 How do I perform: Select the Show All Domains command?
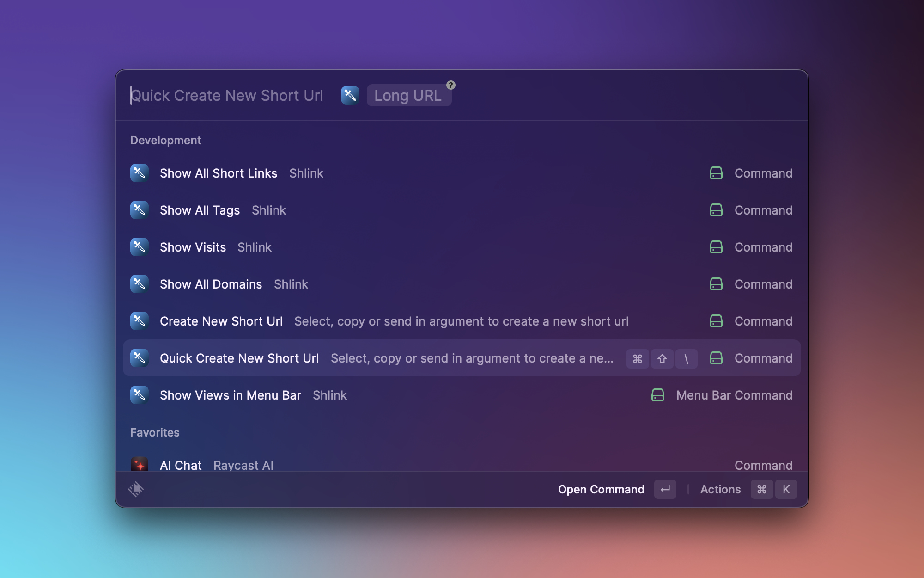(211, 284)
